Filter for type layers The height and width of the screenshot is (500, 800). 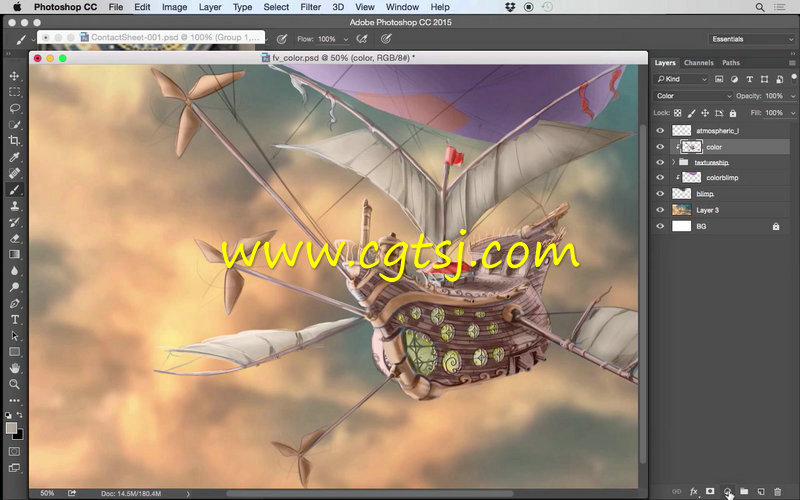749,79
